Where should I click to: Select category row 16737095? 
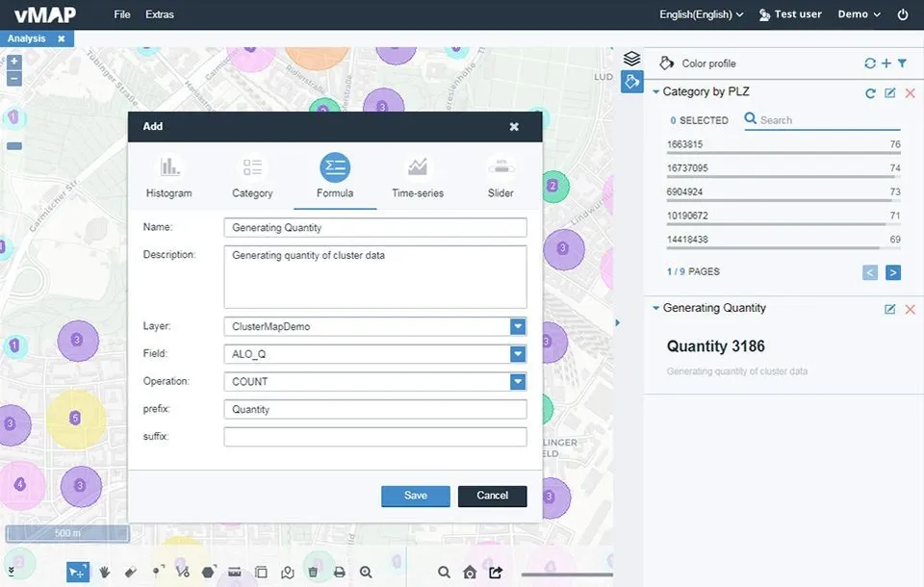(x=783, y=169)
